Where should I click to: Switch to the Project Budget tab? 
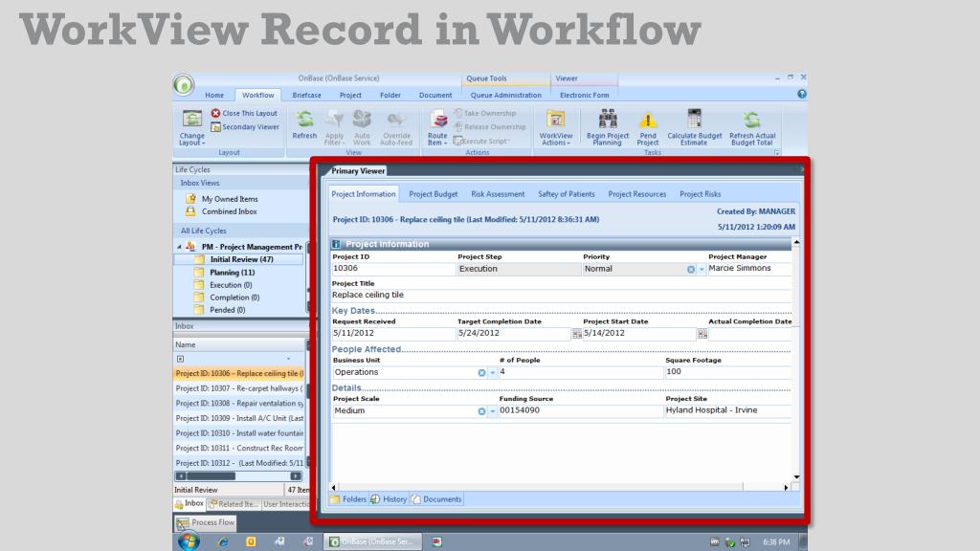(434, 194)
